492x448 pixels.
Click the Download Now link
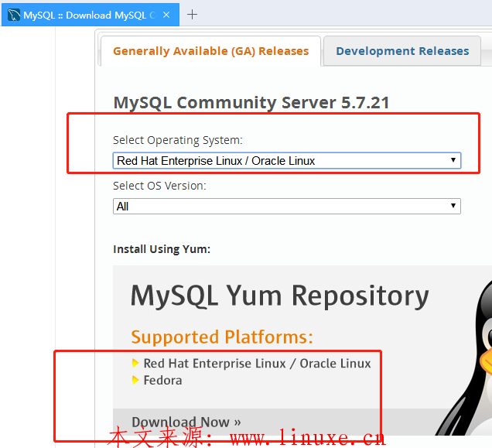(186, 422)
